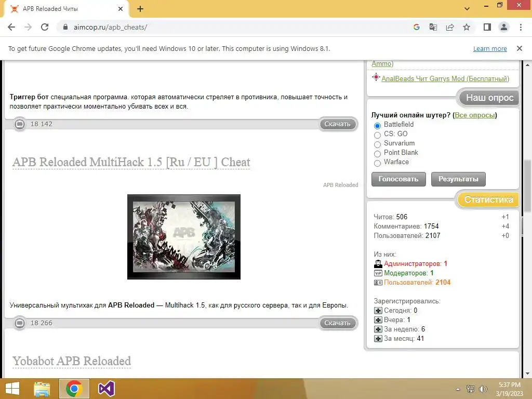Click Администраторов: 1 text
The height and width of the screenshot is (399, 532).
(416, 263)
